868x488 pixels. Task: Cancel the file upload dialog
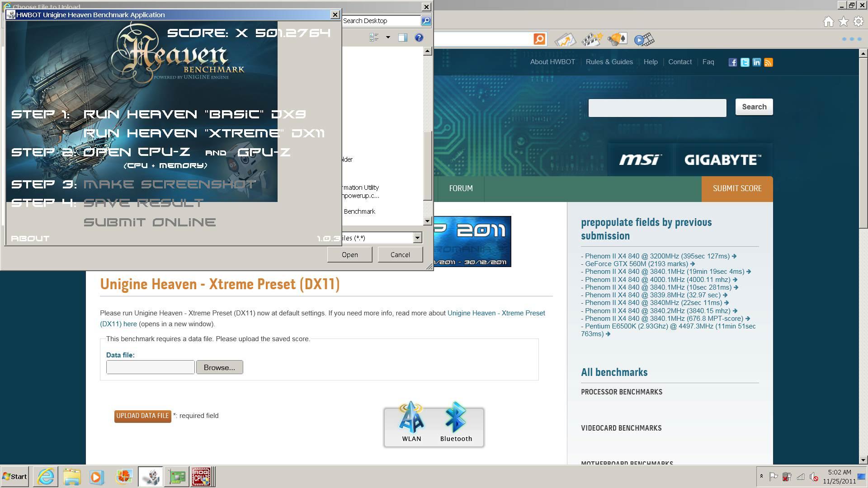pos(400,255)
